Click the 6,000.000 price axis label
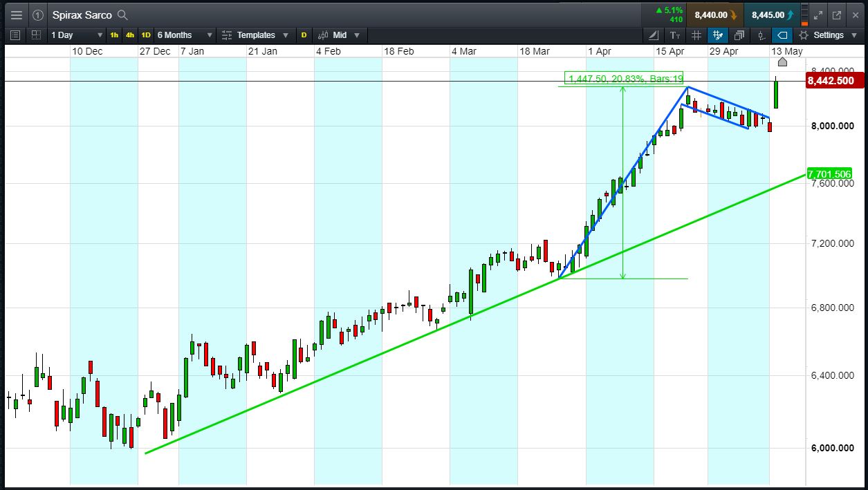The width and height of the screenshot is (868, 490). 832,448
